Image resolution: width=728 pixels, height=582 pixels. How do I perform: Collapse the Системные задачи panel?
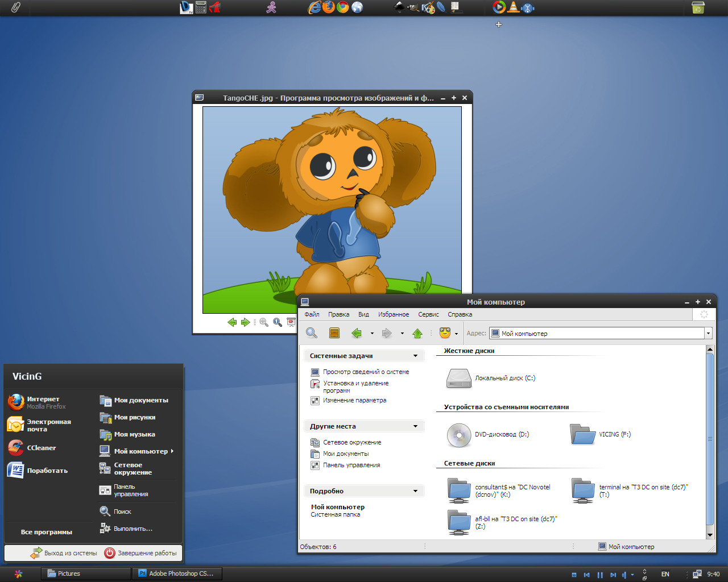click(x=415, y=356)
